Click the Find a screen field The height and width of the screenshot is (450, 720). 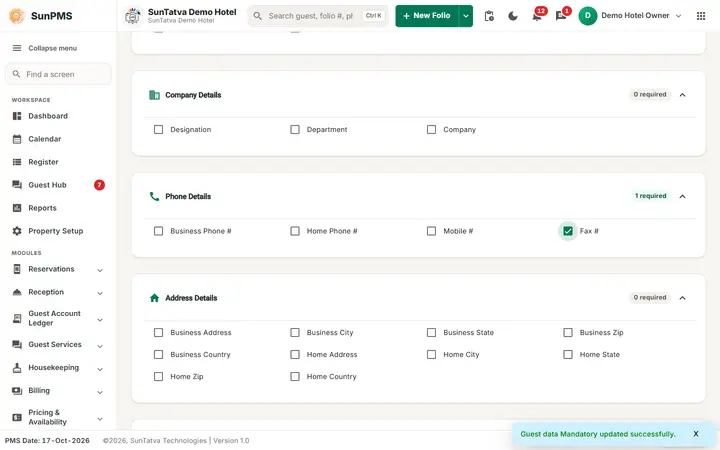pos(58,74)
